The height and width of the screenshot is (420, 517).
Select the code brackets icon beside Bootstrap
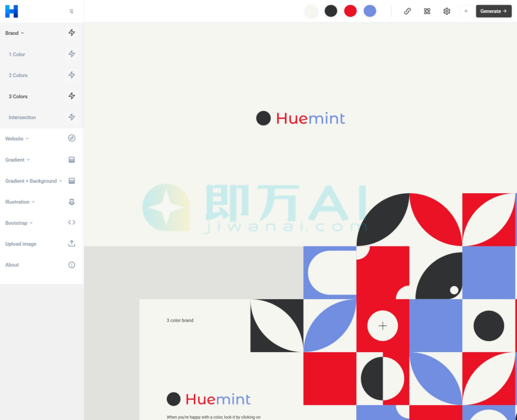[x=72, y=222]
